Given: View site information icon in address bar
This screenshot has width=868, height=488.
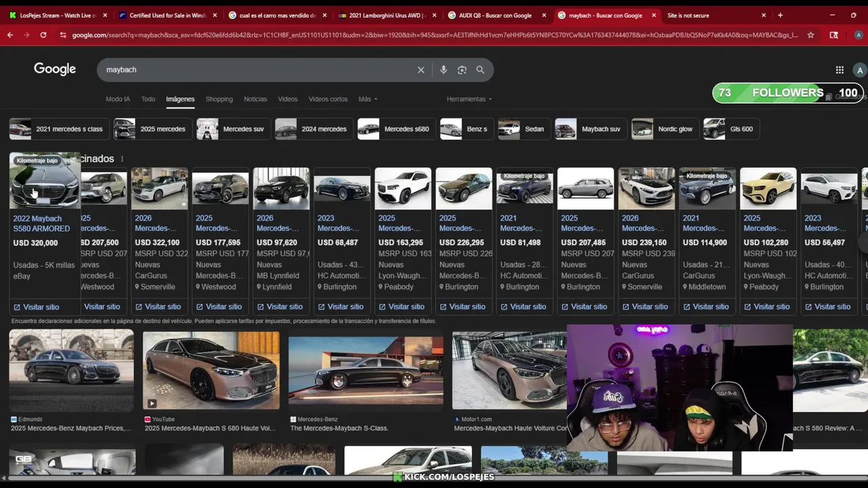Looking at the screenshot, I should coord(63,35).
